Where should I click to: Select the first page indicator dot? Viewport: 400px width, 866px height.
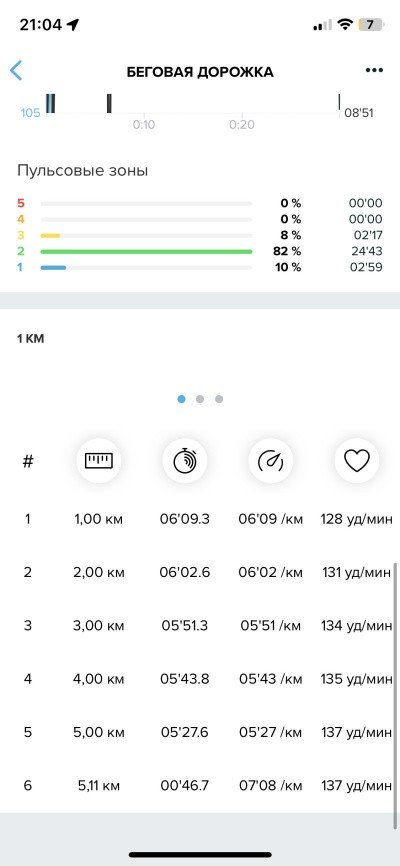[x=181, y=399]
